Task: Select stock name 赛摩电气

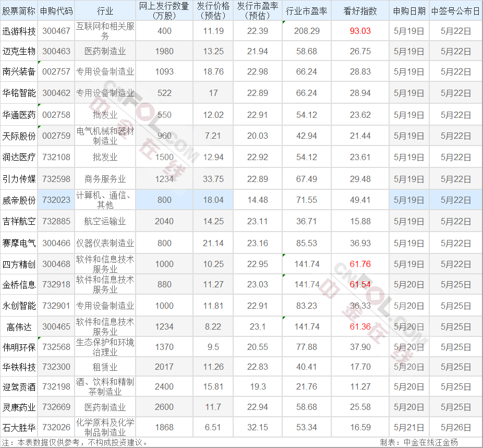Action: tap(19, 243)
